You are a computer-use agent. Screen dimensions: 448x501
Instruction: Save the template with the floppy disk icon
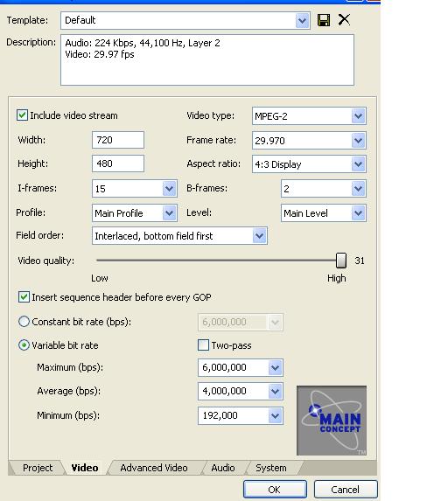pos(324,20)
